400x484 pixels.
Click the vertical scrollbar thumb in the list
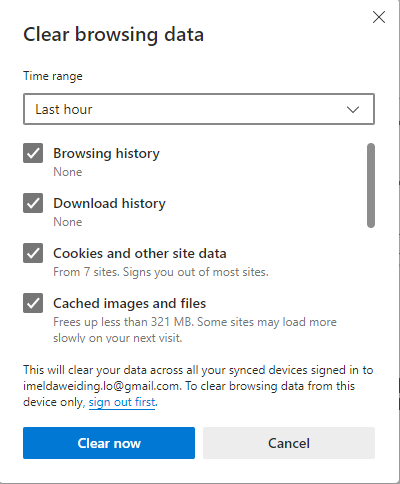(371, 185)
